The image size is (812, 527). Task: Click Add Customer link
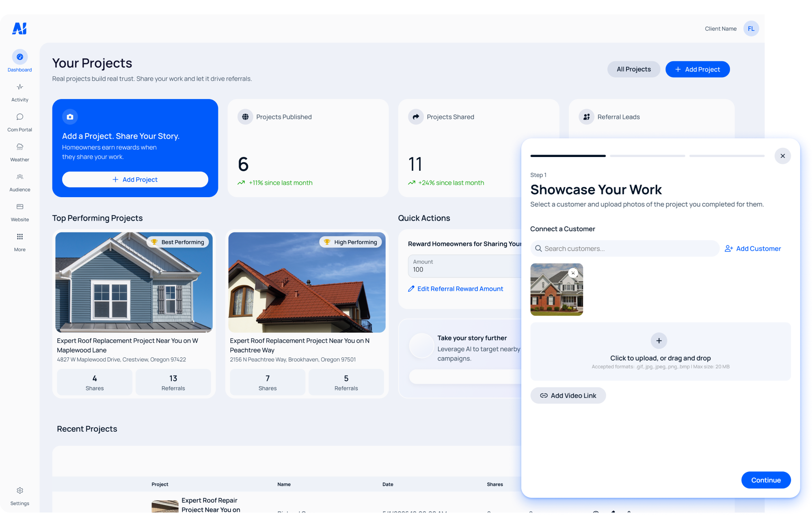753,248
